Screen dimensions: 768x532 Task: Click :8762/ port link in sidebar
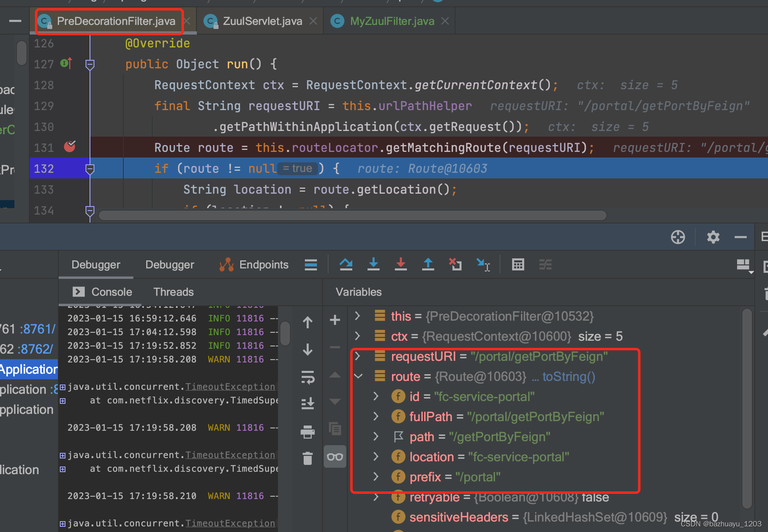point(35,349)
